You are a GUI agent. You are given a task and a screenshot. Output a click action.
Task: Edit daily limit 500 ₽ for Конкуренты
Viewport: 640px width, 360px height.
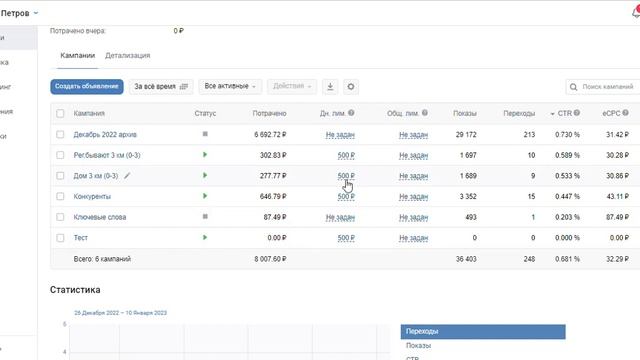(346, 197)
